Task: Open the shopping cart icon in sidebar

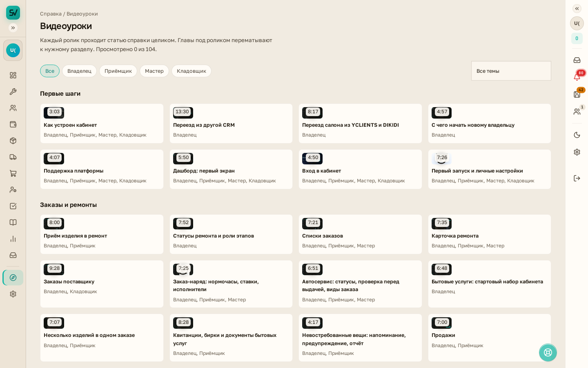Action: (13, 173)
